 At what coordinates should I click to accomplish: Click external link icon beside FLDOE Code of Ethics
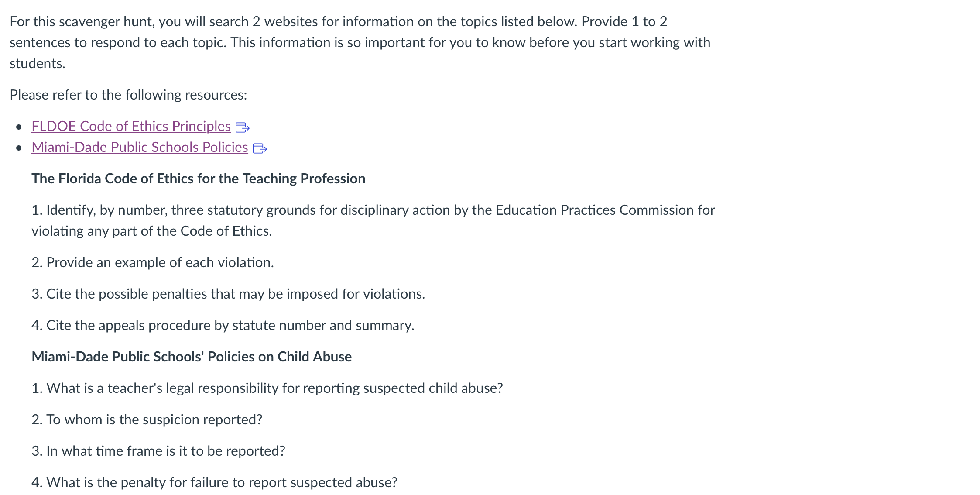tap(242, 127)
